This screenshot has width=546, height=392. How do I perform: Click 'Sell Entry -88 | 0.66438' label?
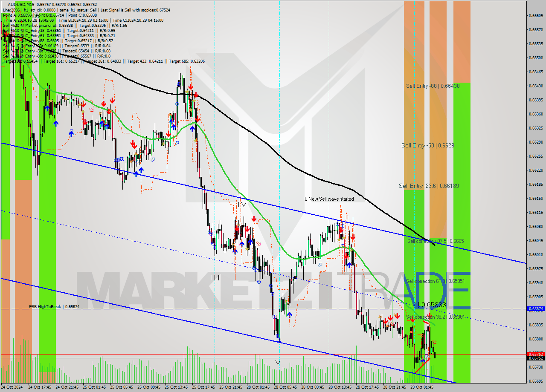pyautogui.click(x=433, y=86)
